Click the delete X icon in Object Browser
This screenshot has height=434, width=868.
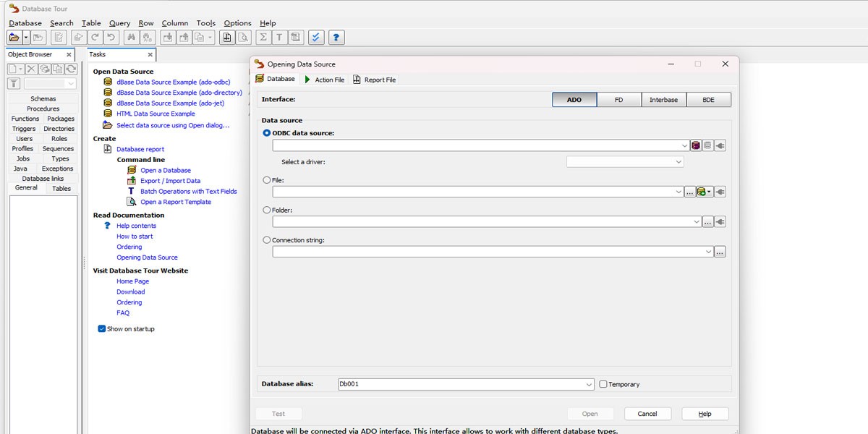[x=31, y=69]
